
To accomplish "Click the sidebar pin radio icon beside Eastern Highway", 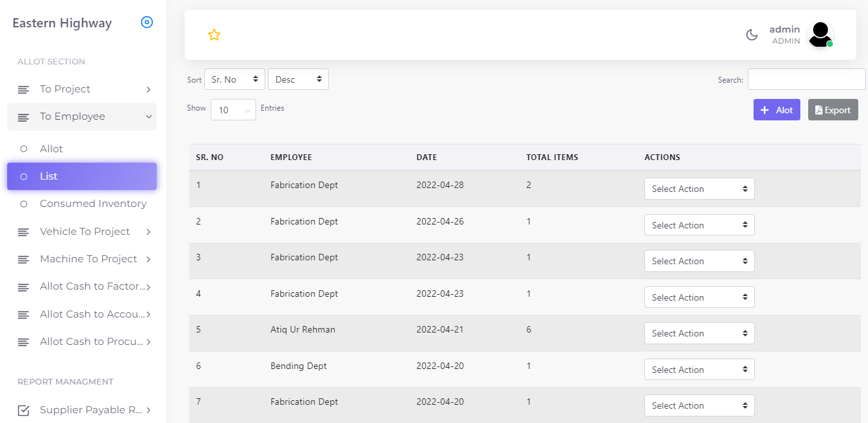I will 147,23.
